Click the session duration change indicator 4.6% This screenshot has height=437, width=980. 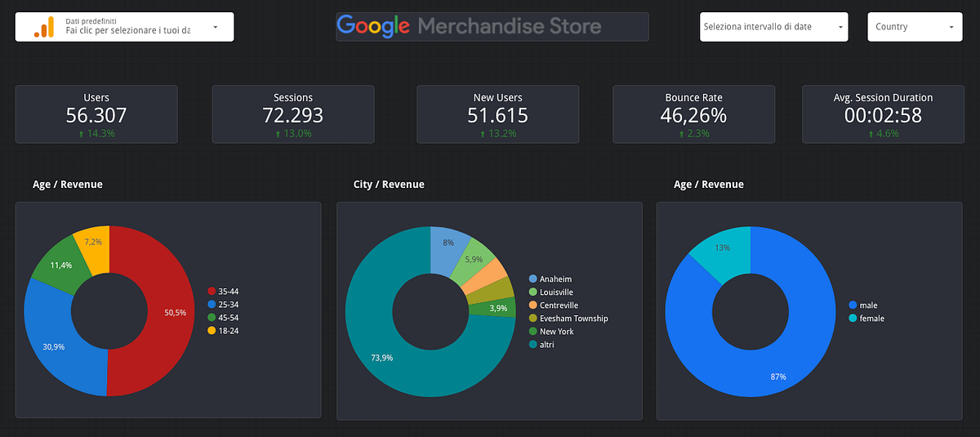tap(883, 133)
